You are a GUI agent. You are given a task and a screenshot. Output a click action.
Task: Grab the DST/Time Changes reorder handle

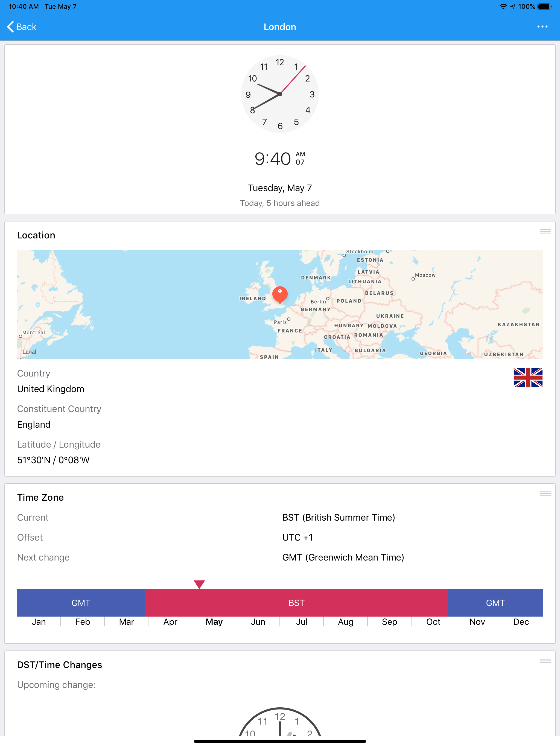pyautogui.click(x=545, y=661)
